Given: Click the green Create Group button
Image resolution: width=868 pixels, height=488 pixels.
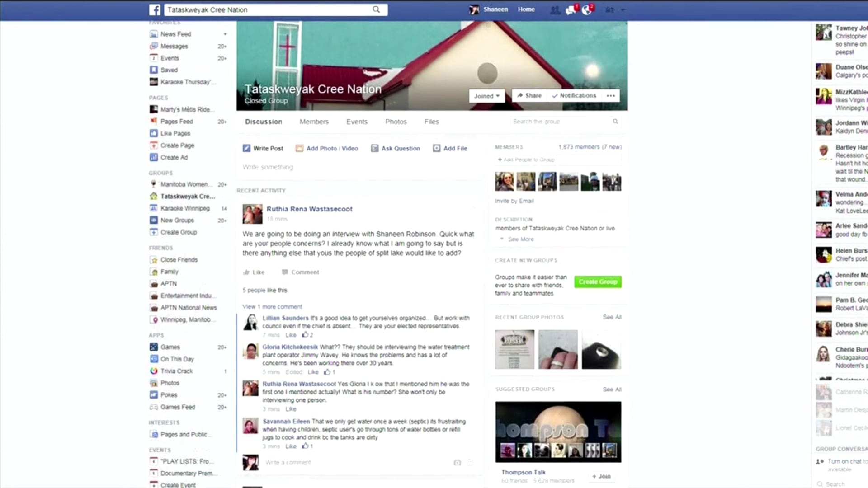Looking at the screenshot, I should point(598,282).
